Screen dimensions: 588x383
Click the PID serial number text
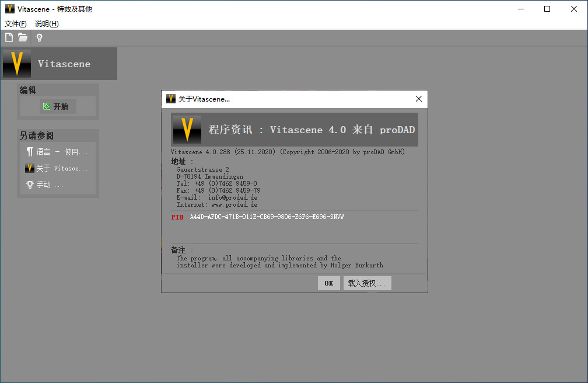[267, 217]
